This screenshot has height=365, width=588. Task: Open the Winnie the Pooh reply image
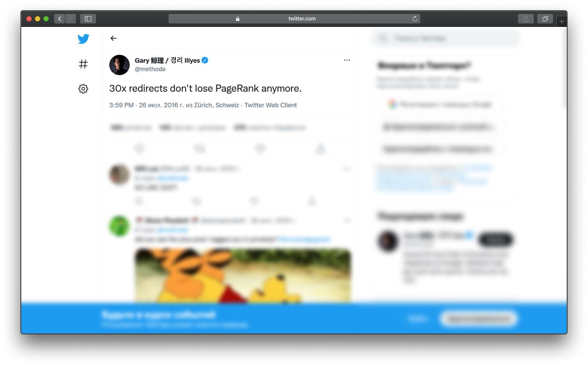(243, 275)
